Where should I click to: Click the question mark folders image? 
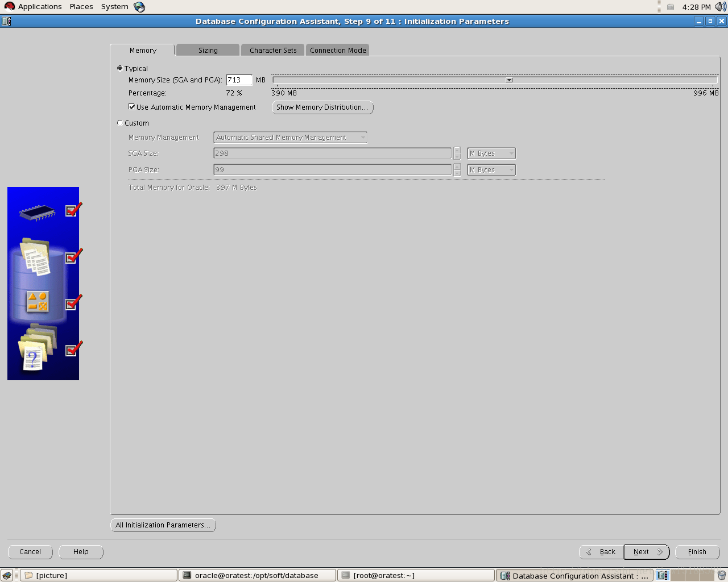38,347
